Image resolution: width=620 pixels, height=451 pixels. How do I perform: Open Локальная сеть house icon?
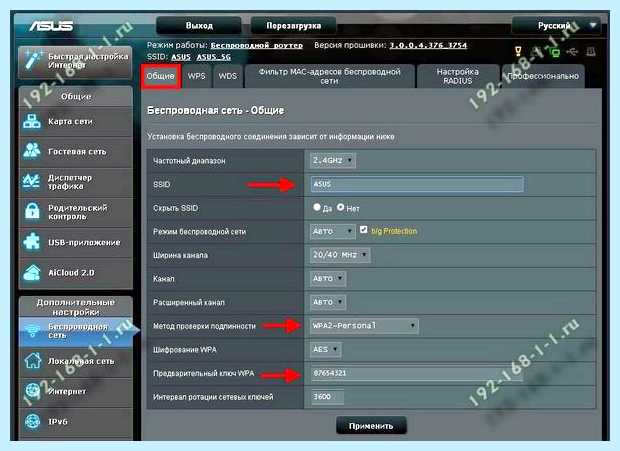pyautogui.click(x=32, y=360)
